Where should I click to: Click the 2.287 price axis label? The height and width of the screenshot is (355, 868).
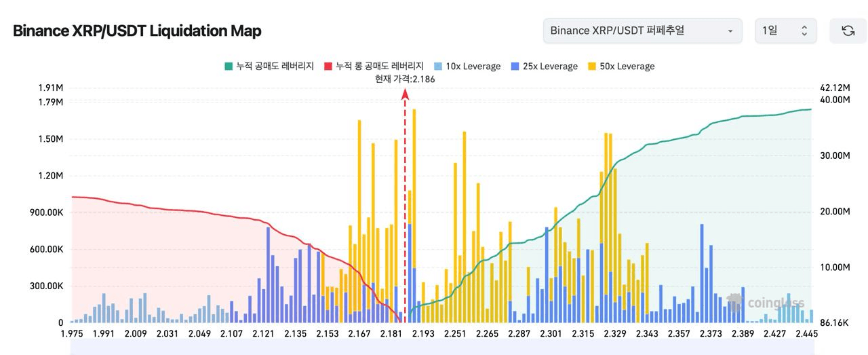[x=519, y=334]
